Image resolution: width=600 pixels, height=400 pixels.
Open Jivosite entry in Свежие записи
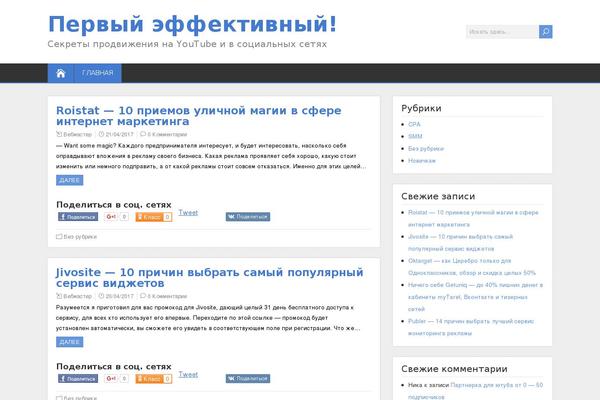[x=460, y=243]
